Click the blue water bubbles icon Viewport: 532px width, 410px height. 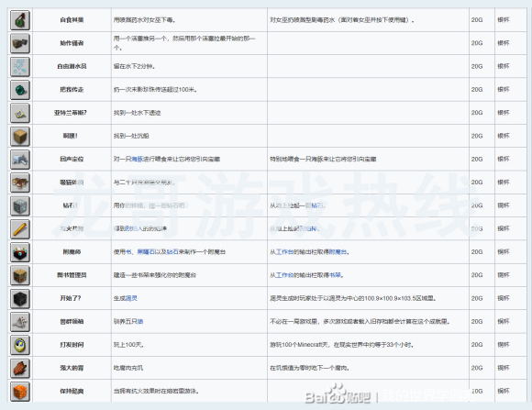click(20, 67)
